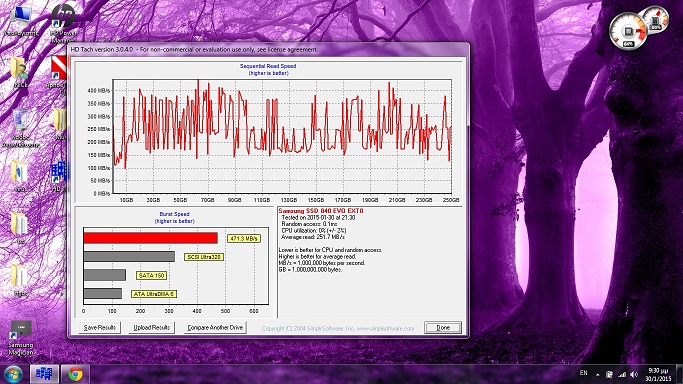
Task: Launch Google Chrome from the taskbar
Action: click(75, 374)
